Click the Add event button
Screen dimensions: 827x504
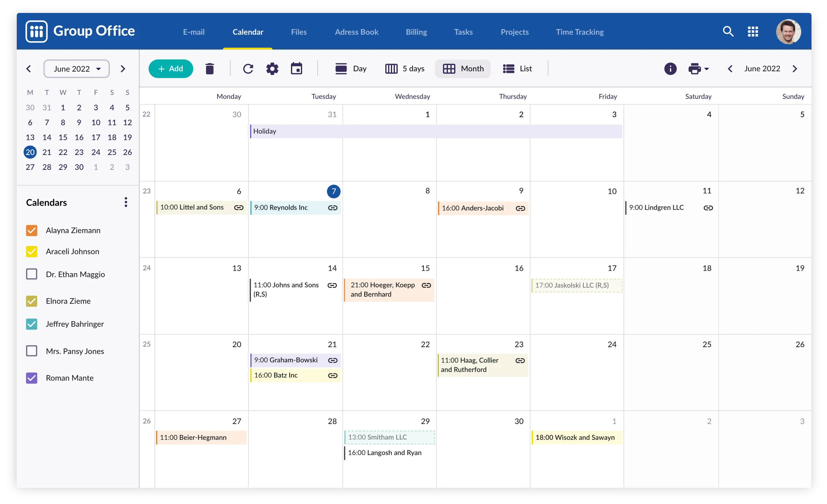(170, 68)
